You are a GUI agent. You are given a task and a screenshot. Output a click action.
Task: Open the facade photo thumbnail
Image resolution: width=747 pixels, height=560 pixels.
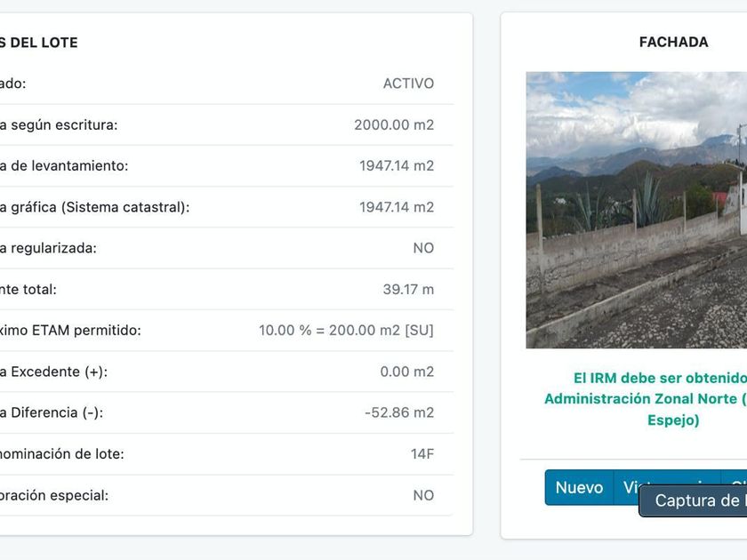coord(637,210)
